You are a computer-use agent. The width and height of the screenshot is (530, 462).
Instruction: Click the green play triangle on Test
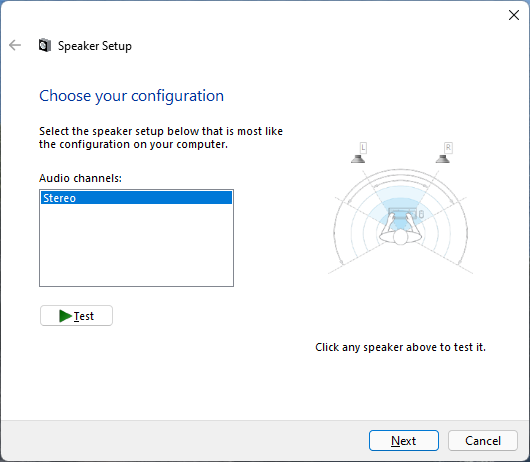[x=65, y=316]
